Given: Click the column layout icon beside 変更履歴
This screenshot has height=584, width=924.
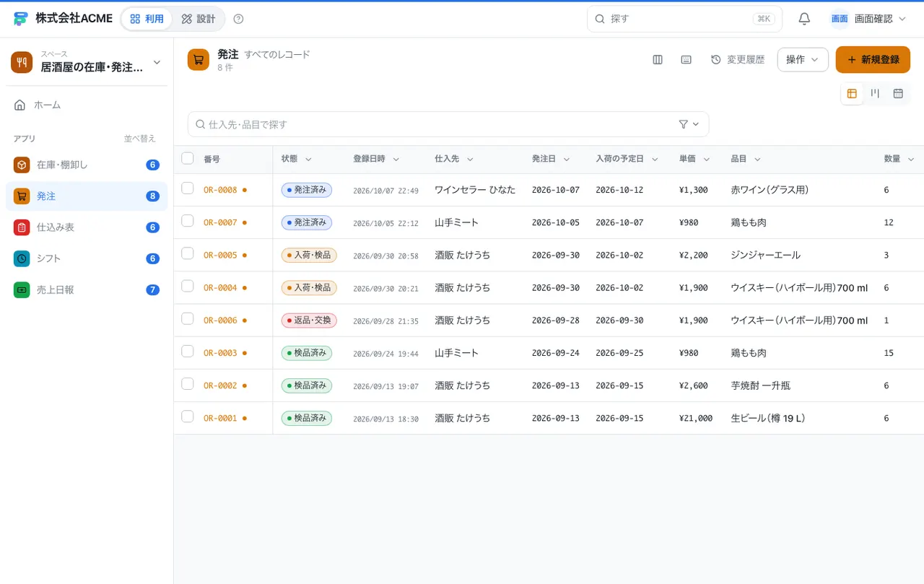Looking at the screenshot, I should (658, 60).
